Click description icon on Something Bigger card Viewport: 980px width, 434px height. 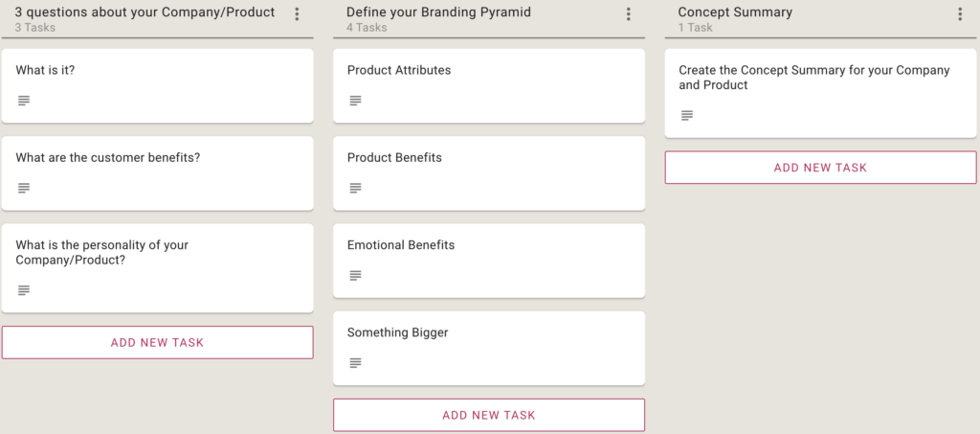(x=355, y=363)
